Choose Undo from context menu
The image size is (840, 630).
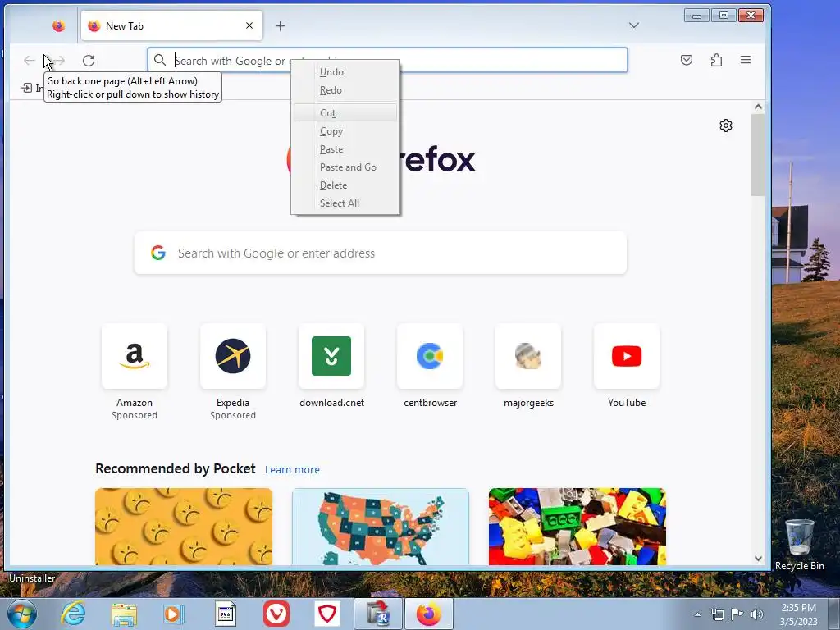[345, 72]
